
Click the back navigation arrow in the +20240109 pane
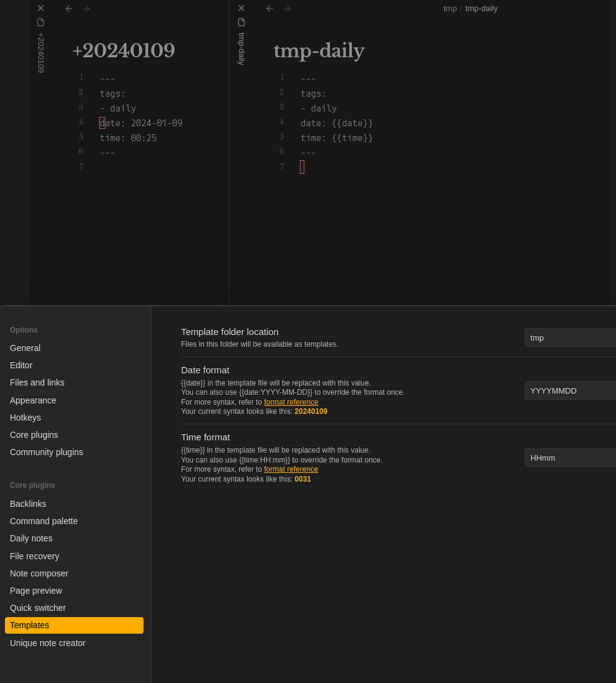[69, 8]
